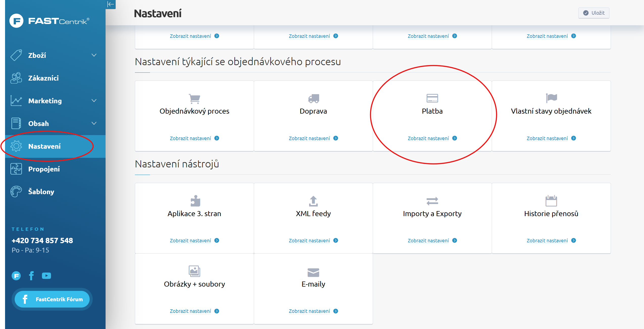This screenshot has width=644, height=329.
Task: Click the shopping cart icon for Objednávkový proces
Action: point(194,98)
